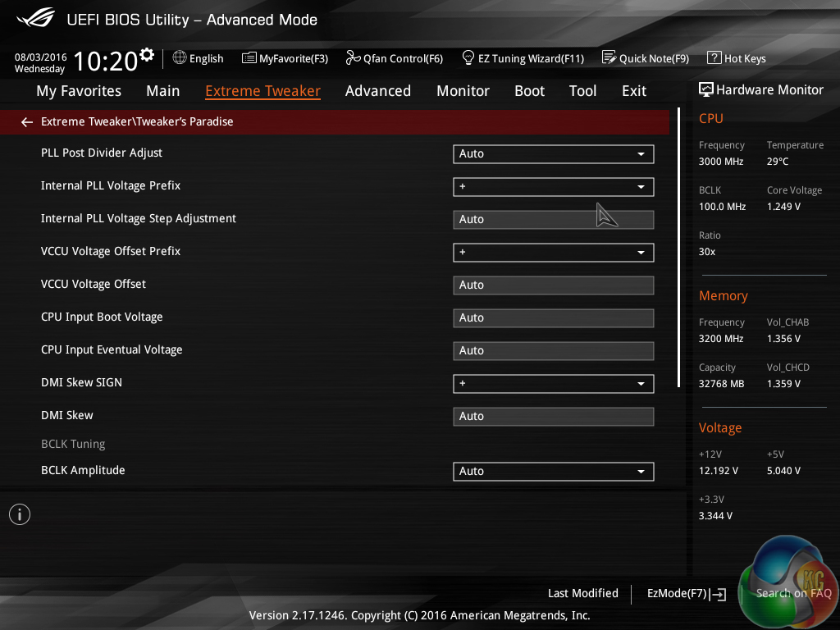Click the clock showing 10:20
The image size is (840, 630).
106,61
